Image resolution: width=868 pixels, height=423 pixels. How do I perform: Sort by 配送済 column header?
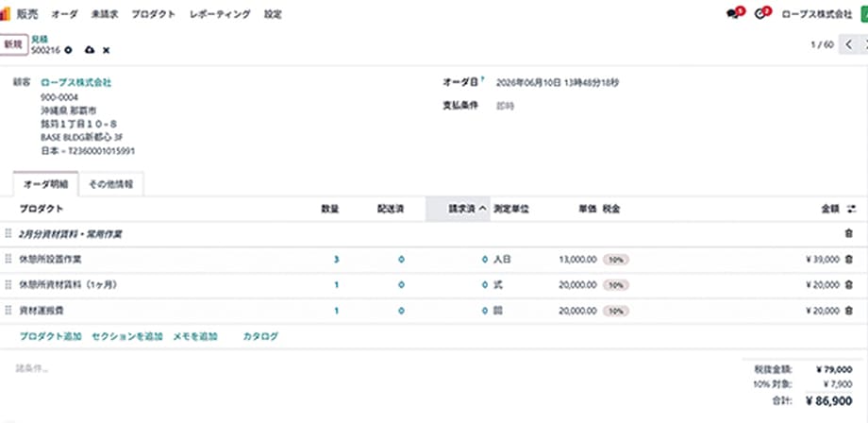(391, 209)
